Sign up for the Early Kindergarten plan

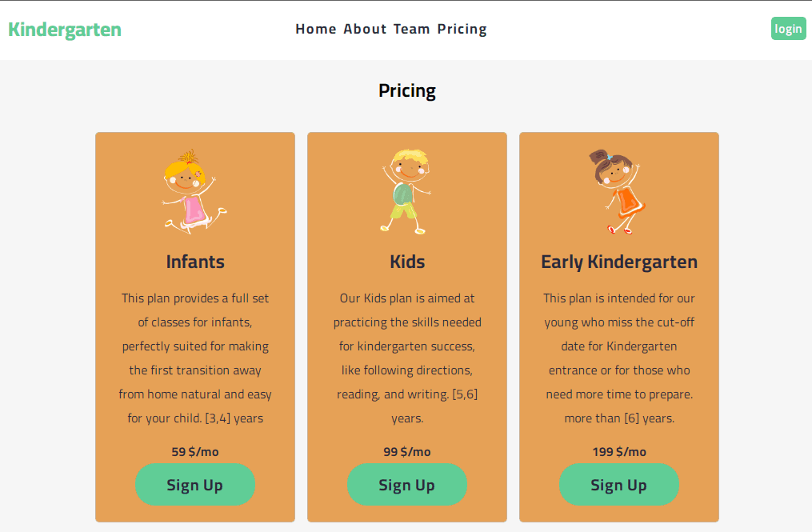point(618,485)
